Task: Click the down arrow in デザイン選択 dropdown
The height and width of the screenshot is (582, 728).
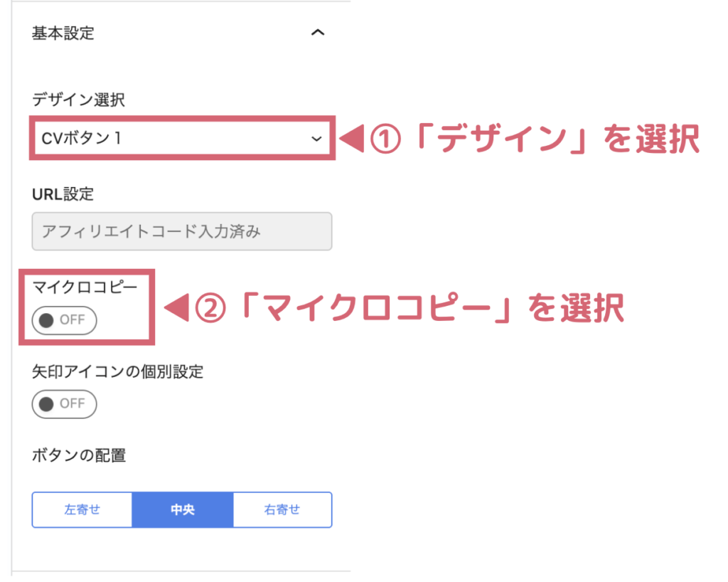Action: (316, 139)
